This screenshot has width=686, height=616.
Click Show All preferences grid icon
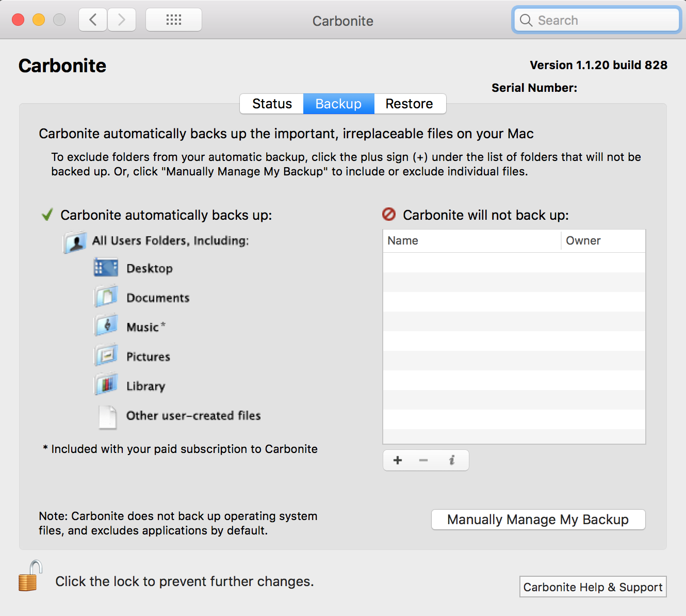coord(173,19)
